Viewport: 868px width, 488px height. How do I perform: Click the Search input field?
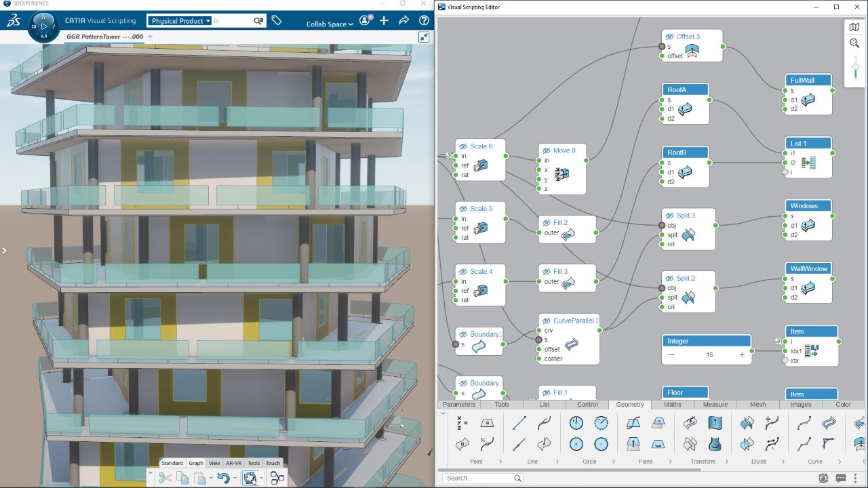479,478
